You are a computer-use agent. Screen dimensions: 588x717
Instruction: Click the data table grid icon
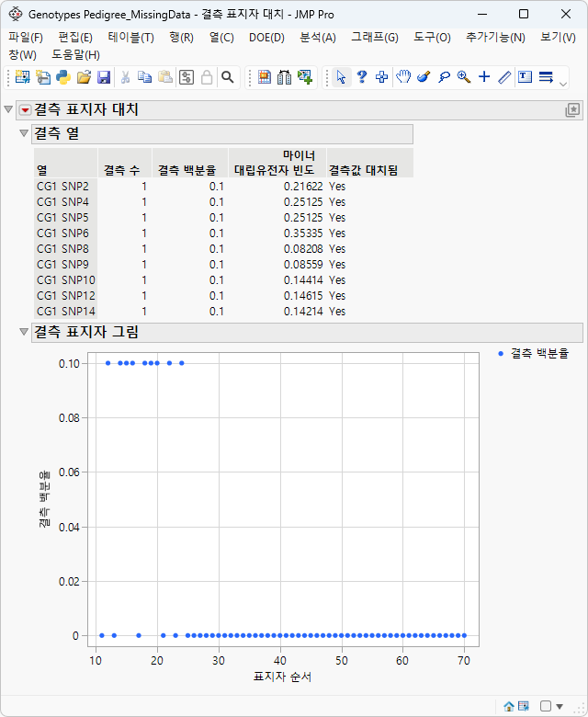coord(265,77)
